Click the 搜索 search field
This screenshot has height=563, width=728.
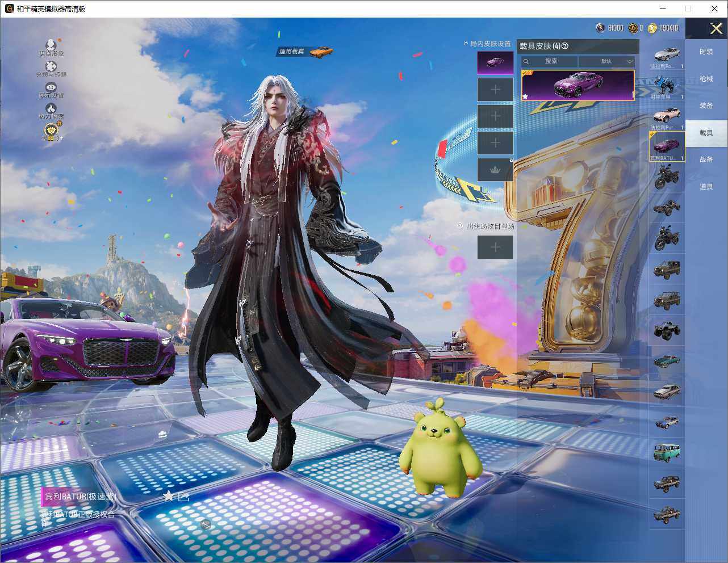tap(550, 61)
